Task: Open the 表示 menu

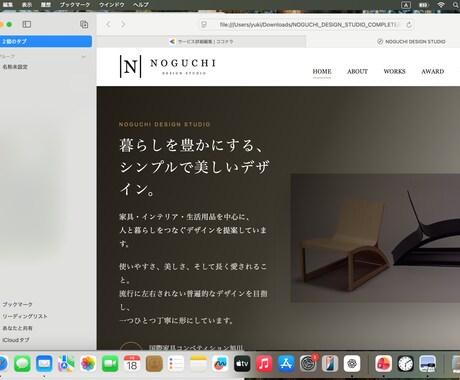Action: coord(27,5)
